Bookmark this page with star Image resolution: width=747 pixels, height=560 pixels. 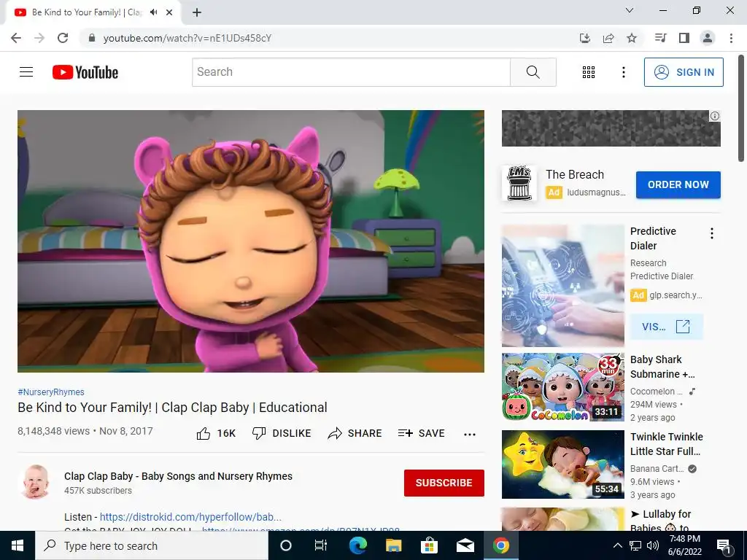click(632, 38)
